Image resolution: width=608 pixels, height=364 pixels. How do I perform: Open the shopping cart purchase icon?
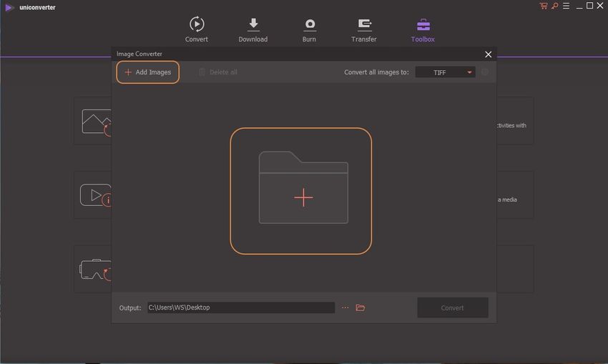click(544, 6)
